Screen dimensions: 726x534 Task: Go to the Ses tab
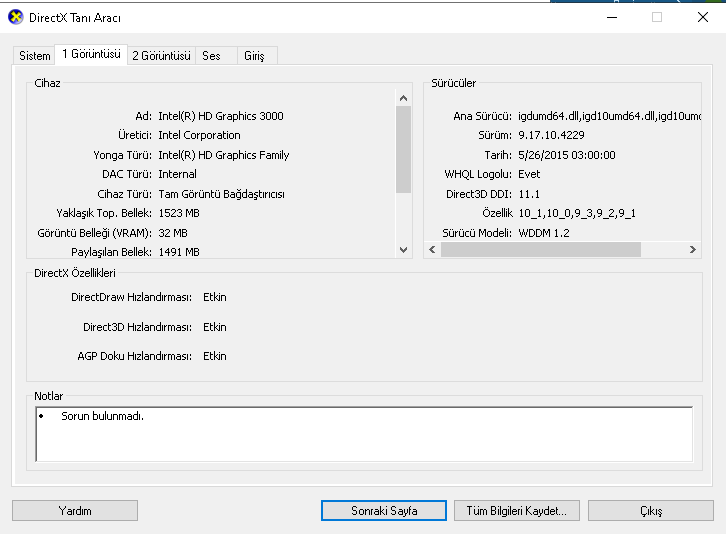pos(216,56)
